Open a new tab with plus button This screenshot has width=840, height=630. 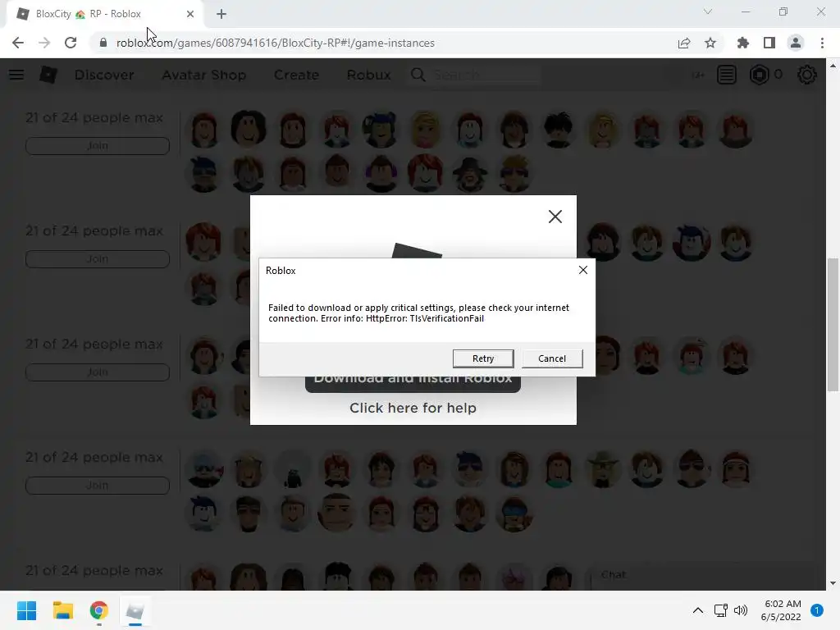tap(221, 14)
